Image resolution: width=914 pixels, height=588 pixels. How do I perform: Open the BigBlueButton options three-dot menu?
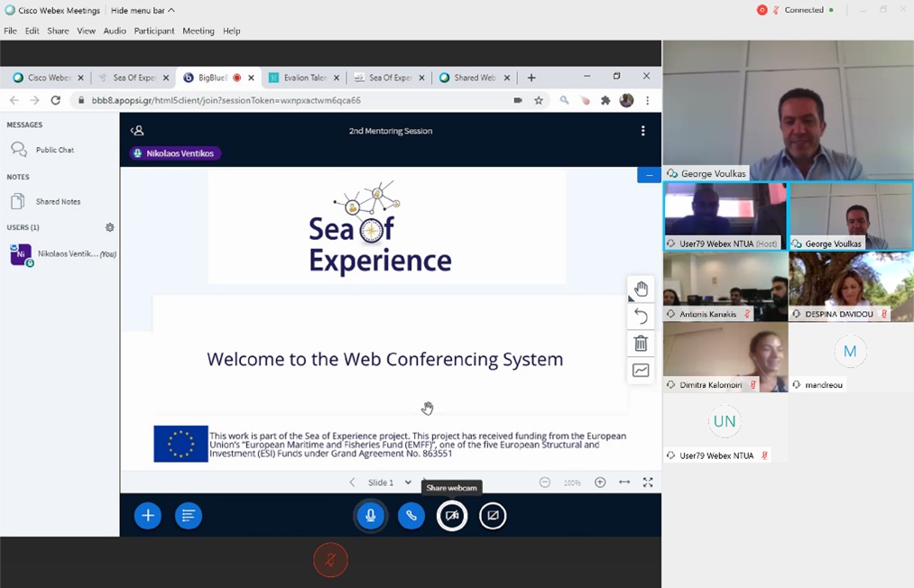coord(643,131)
